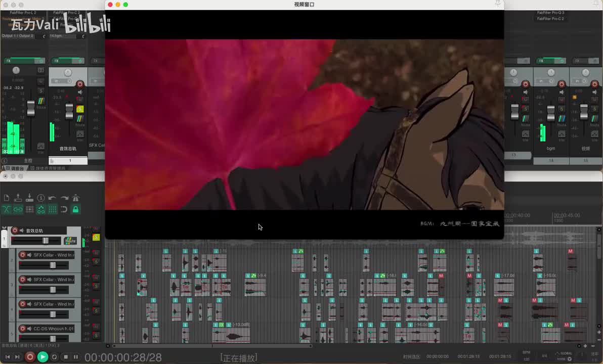The height and width of the screenshot is (364, 603).
Task: Toggle ripple editing grid icon
Action: (30, 209)
